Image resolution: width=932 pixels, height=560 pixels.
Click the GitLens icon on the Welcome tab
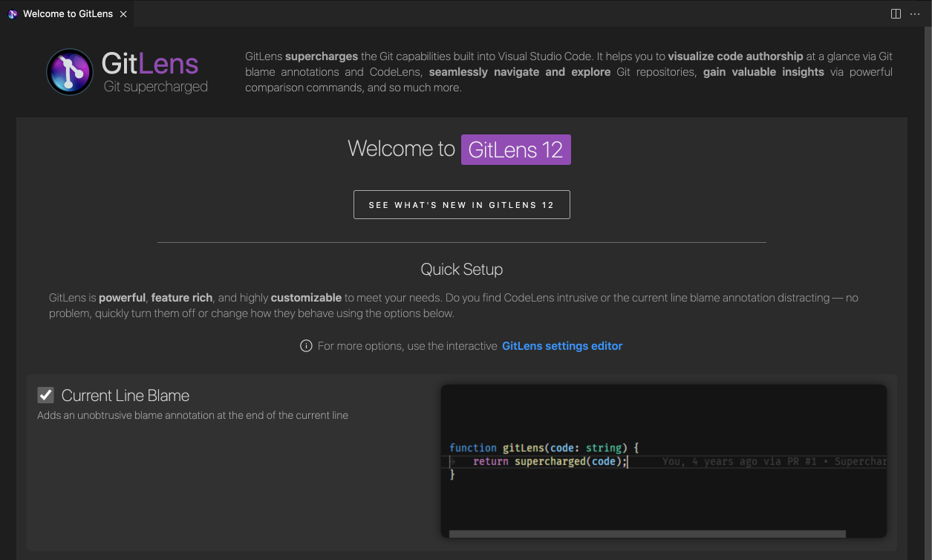coord(12,13)
